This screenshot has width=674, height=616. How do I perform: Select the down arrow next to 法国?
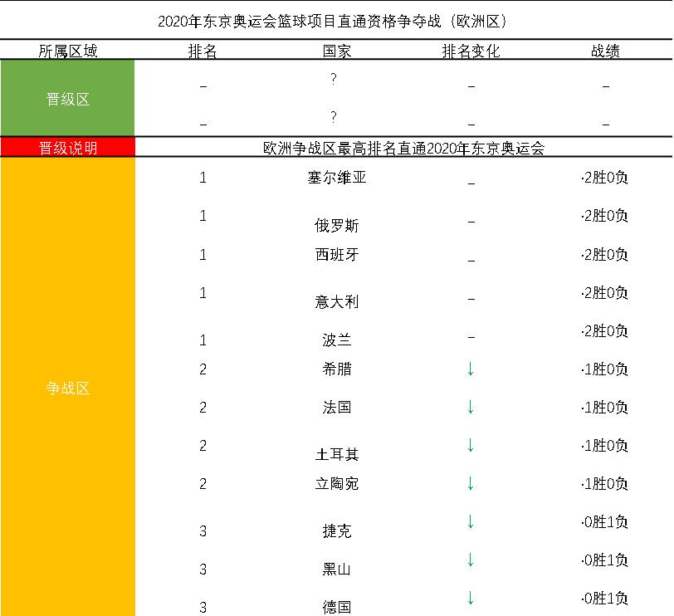(471, 407)
